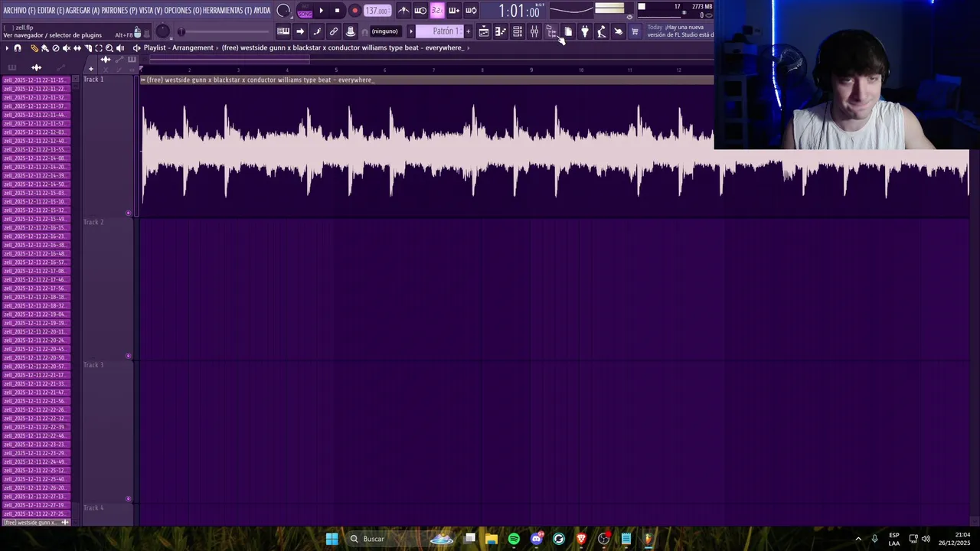This screenshot has width=980, height=551.
Task: Toggle mute for Track 2
Action: (x=128, y=356)
